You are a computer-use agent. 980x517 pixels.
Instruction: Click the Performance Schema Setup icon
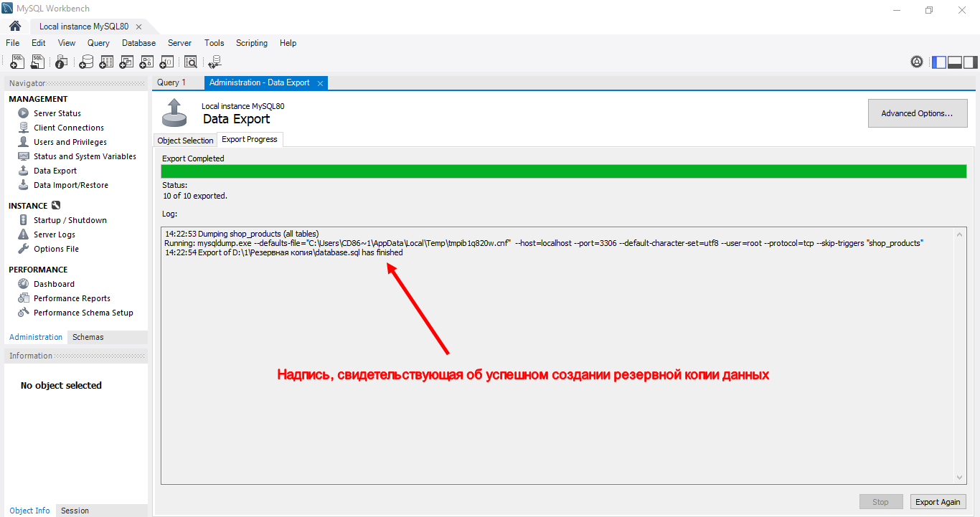click(x=23, y=313)
